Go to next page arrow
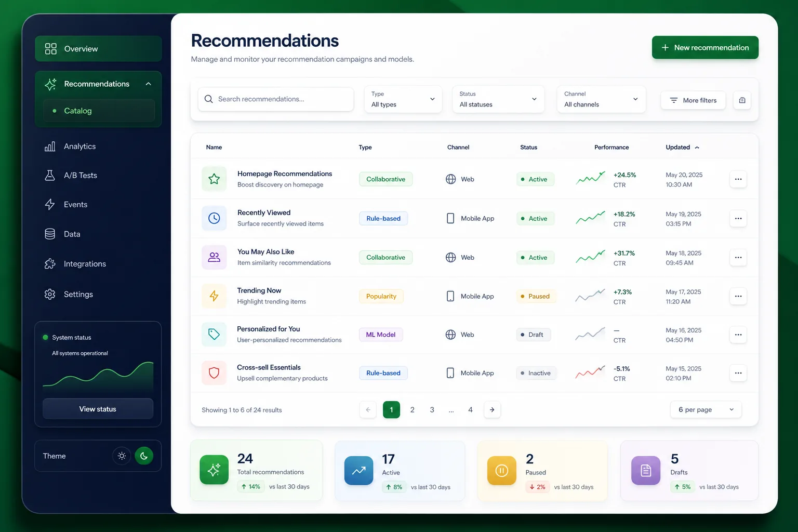The image size is (798, 532). tap(492, 410)
